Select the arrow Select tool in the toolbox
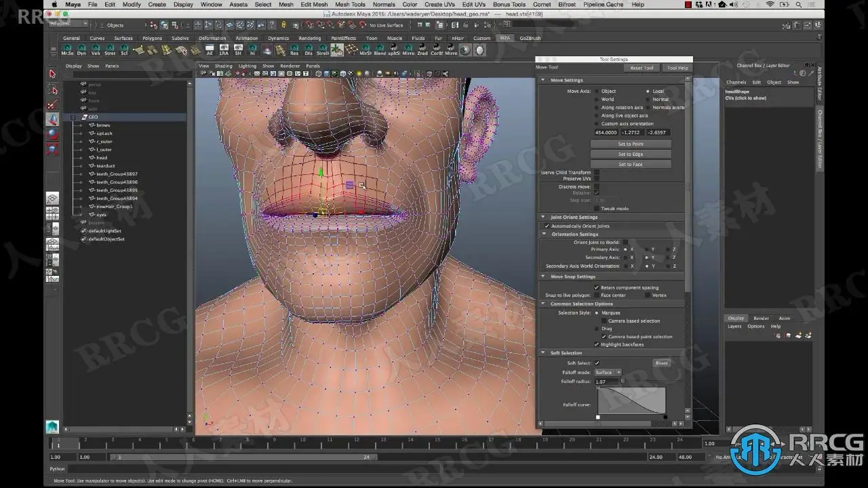The image size is (868, 488). [52, 74]
